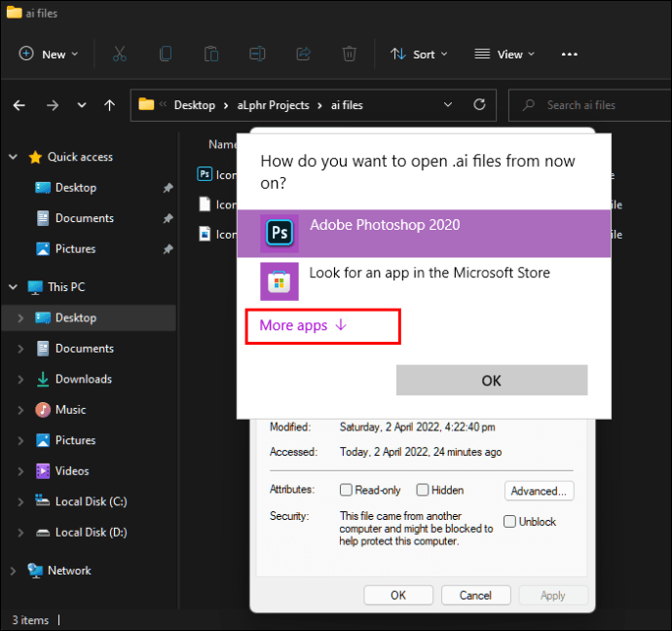Refresh the ai files folder
Screen dimensions: 672x631
pyautogui.click(x=479, y=104)
